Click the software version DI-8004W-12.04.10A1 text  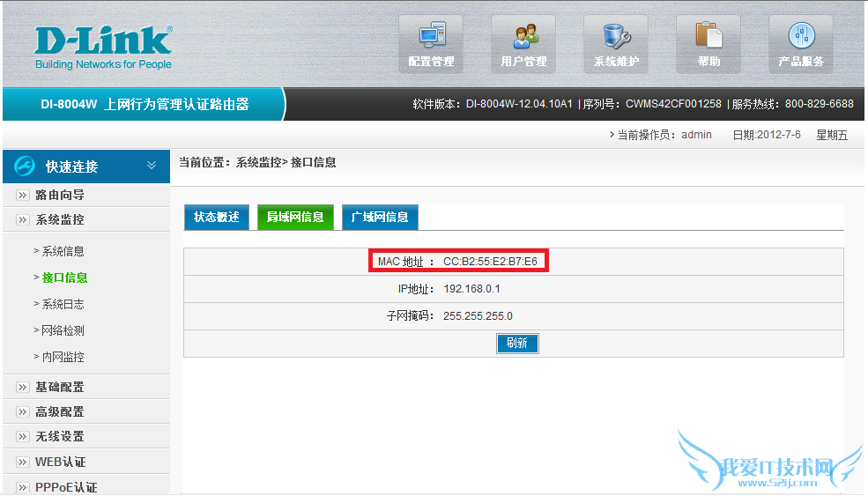pyautogui.click(x=519, y=104)
